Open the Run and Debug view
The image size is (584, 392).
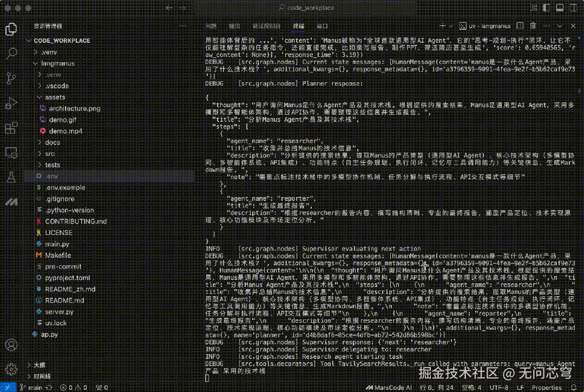click(11, 103)
